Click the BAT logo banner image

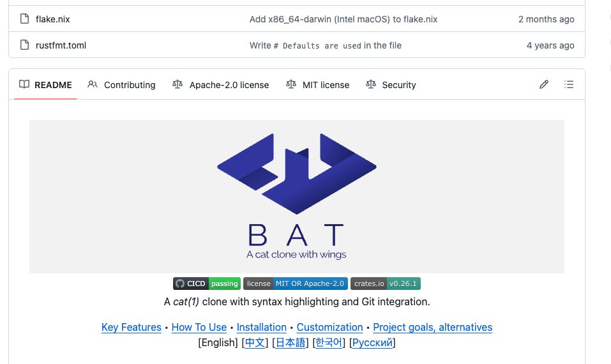click(x=297, y=197)
